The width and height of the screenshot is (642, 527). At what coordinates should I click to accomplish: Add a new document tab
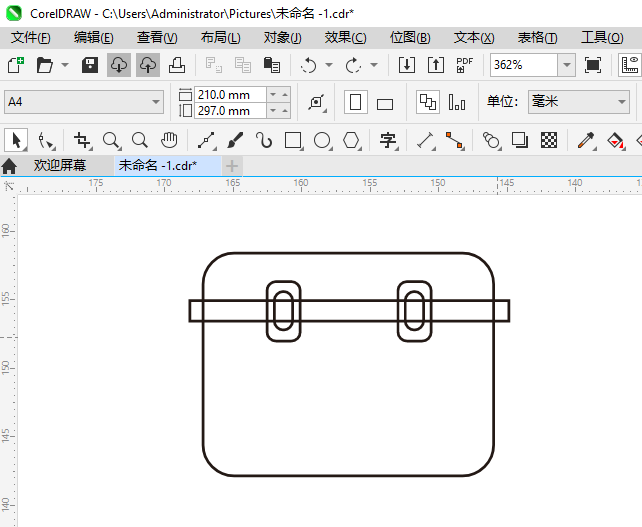[232, 166]
